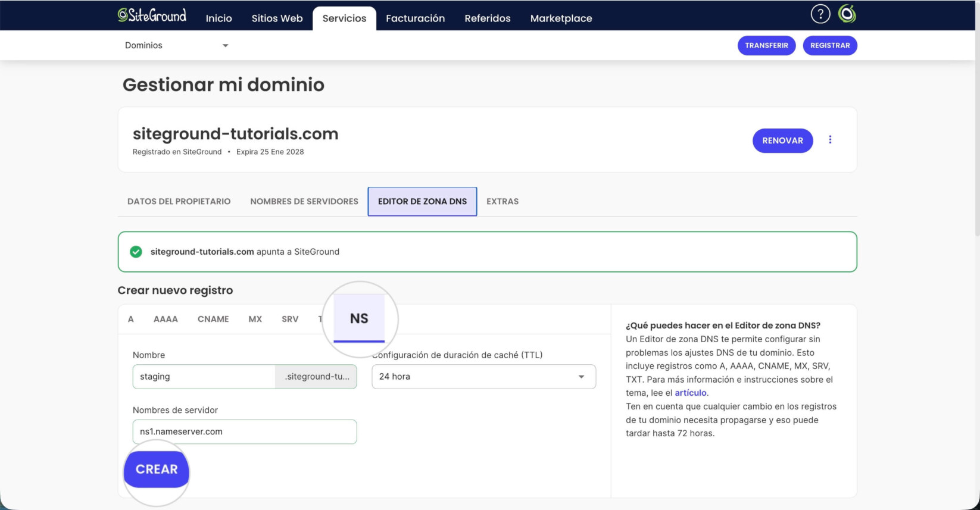Click the .siteground-tu... domain suffix
Screen dimensions: 980x510
pos(316,377)
